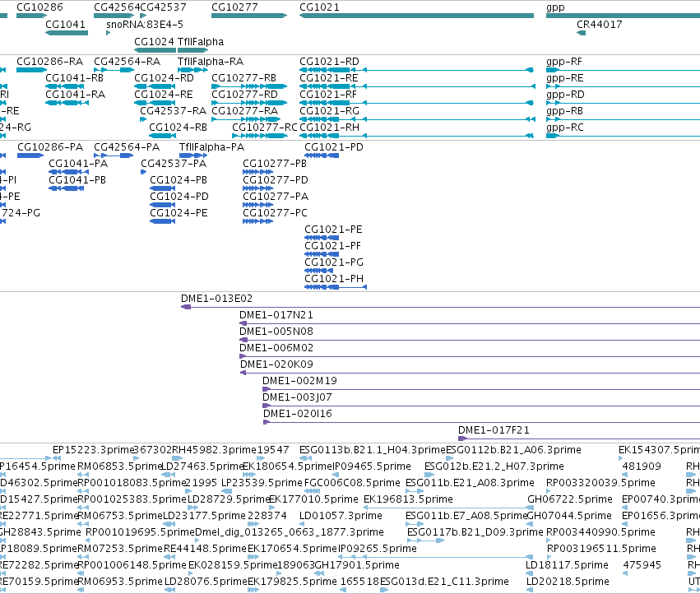Click the CR44017 gene label
700x594 pixels.
point(599,25)
